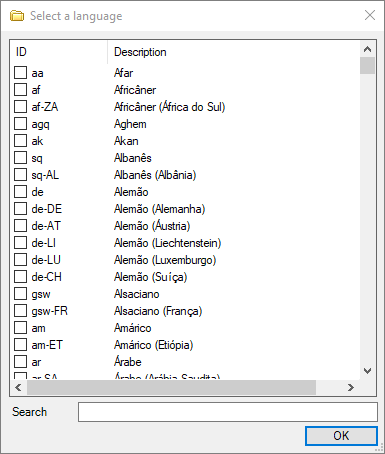The width and height of the screenshot is (385, 454).
Task: Select 'Alemão (Liechtenstein)' description text
Action: pos(168,243)
